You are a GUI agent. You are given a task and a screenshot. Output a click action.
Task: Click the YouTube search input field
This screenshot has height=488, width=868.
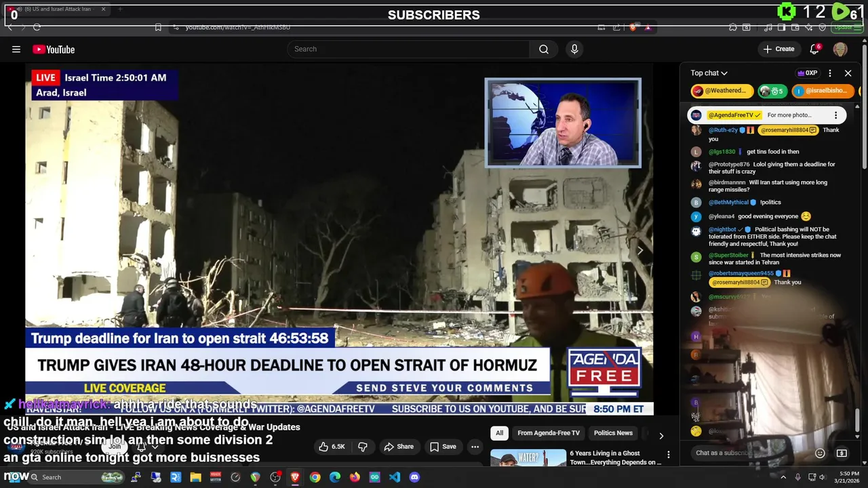tap(408, 49)
